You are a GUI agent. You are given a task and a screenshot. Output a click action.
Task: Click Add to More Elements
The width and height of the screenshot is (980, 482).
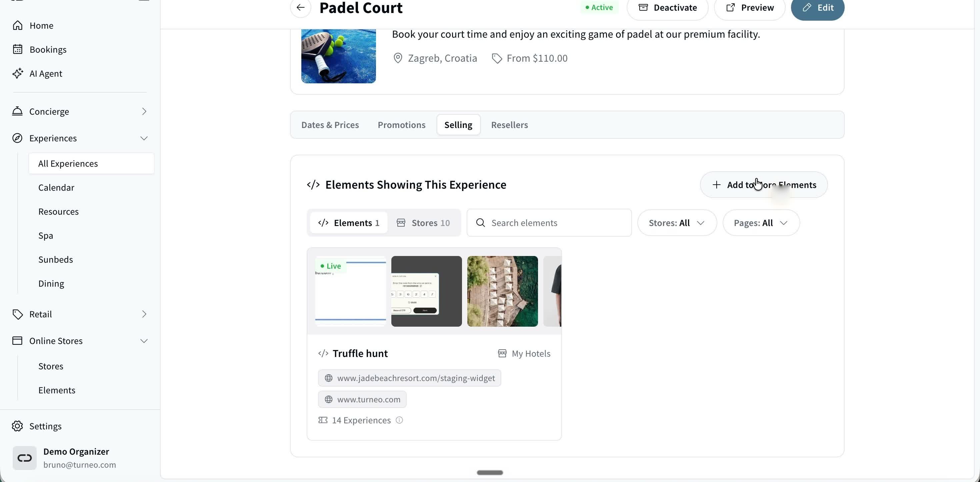(764, 185)
